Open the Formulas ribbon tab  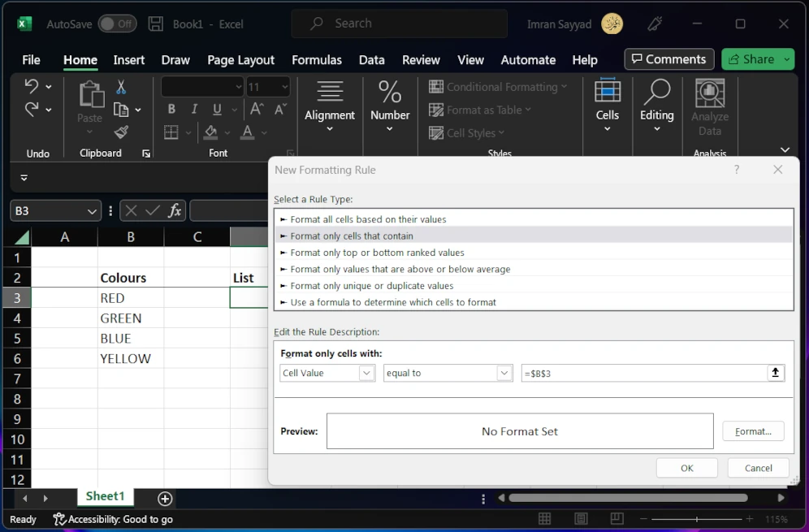point(316,60)
